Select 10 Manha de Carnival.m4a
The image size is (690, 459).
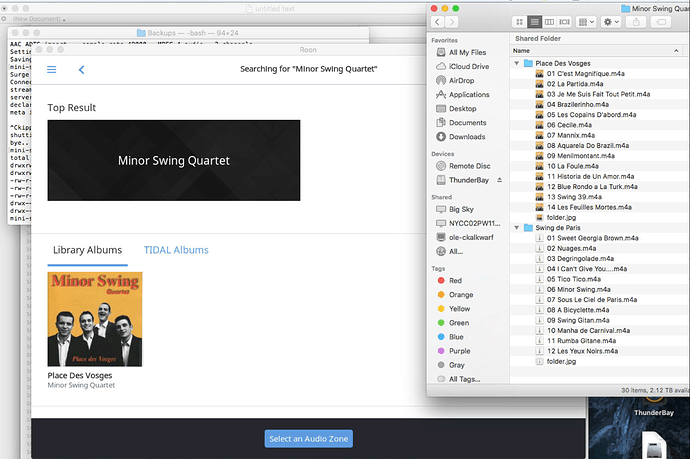(600, 330)
